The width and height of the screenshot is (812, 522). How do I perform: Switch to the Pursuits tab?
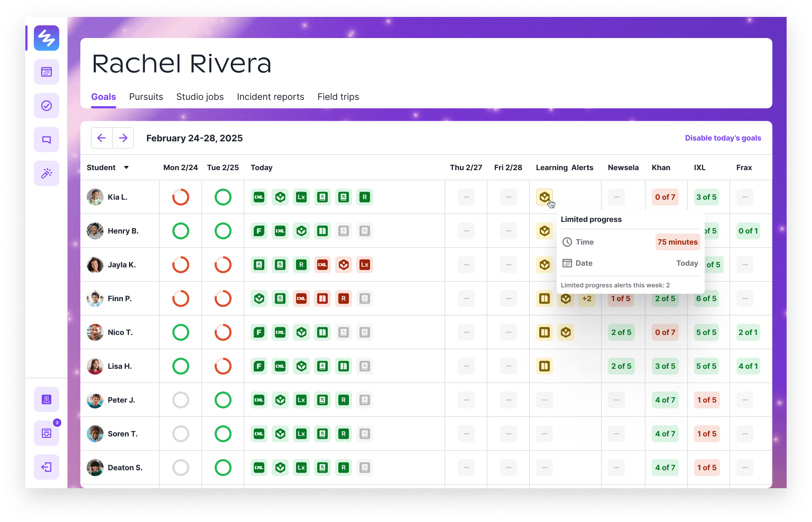coord(146,97)
